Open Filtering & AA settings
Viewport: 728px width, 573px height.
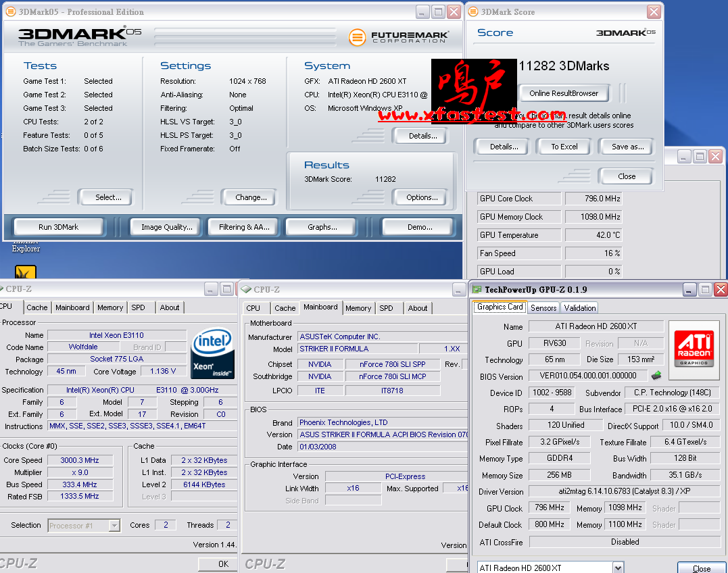(x=244, y=227)
